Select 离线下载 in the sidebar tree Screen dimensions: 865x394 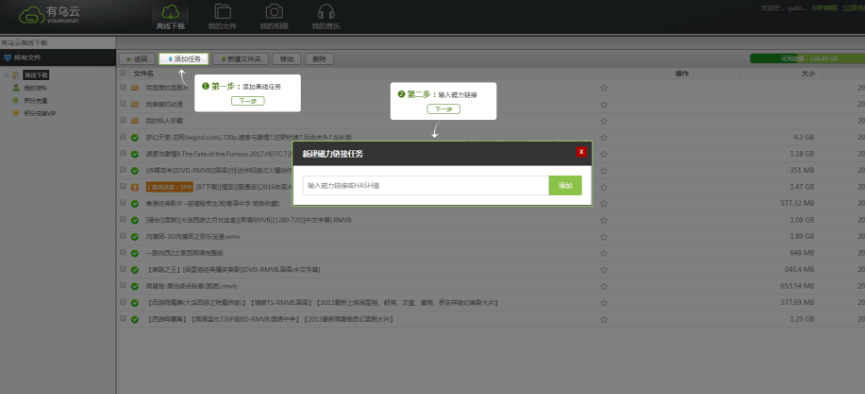(x=35, y=75)
